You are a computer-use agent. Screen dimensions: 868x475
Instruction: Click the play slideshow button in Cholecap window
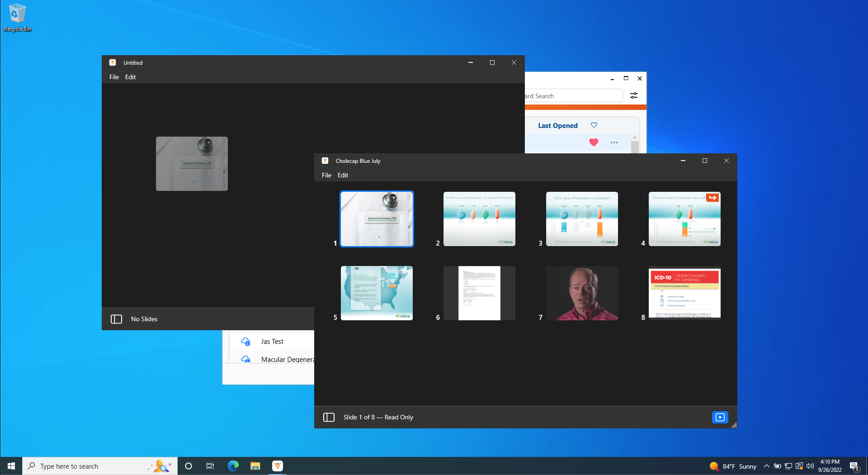click(720, 417)
